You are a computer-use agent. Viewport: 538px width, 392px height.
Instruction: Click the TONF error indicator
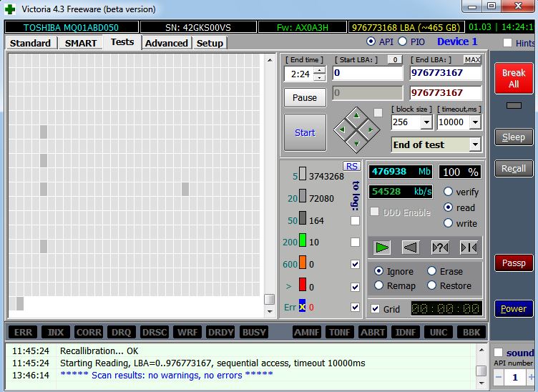pyautogui.click(x=340, y=332)
